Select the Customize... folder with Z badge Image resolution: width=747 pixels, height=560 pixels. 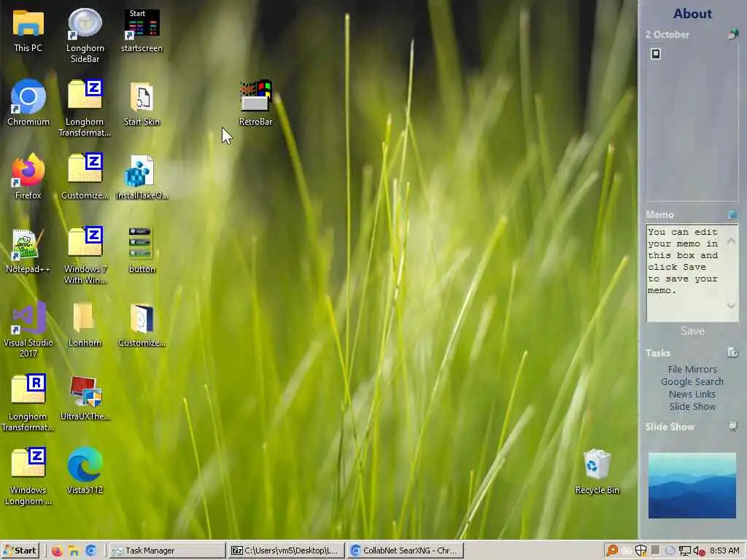click(85, 176)
